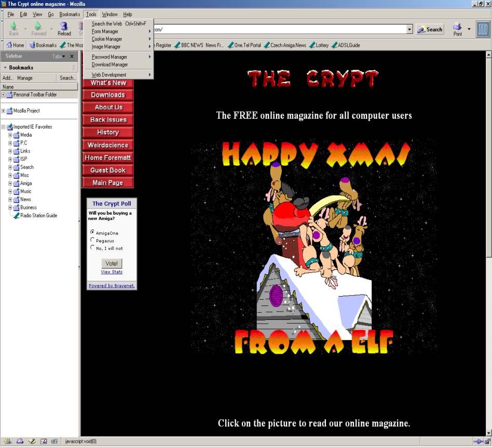The width and height of the screenshot is (492, 448).
Task: Select the Pegasus poll option
Action: pos(92,240)
